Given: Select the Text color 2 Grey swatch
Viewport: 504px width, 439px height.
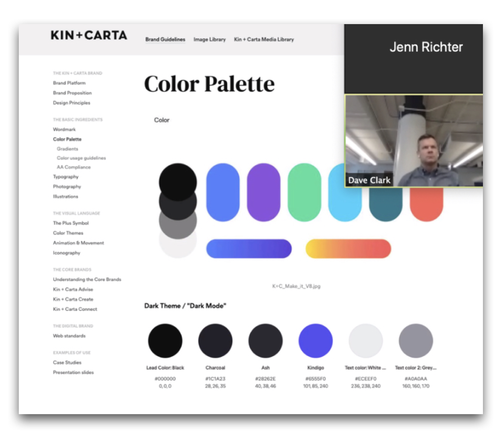Looking at the screenshot, I should point(416,341).
